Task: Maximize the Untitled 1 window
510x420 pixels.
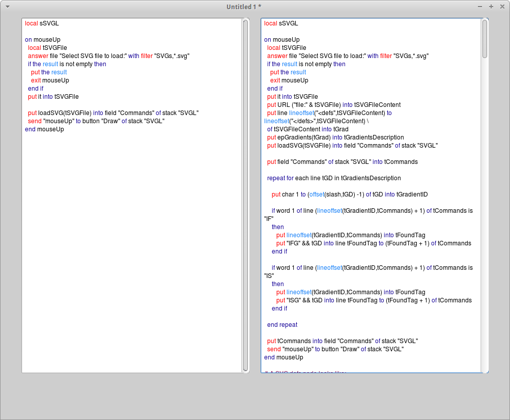Action: coord(491,7)
